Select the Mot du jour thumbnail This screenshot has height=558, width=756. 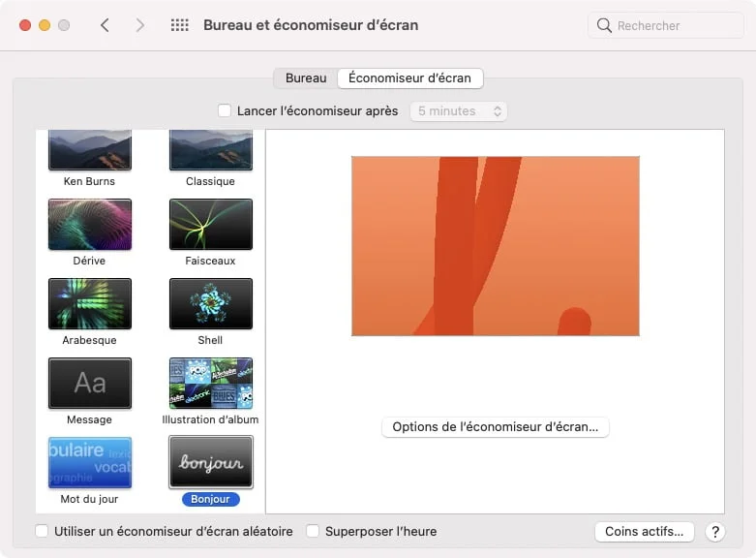click(x=90, y=462)
